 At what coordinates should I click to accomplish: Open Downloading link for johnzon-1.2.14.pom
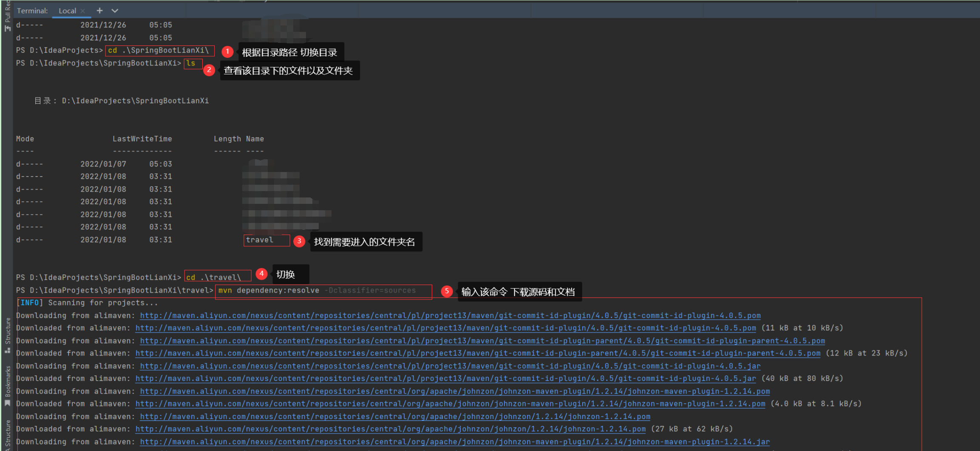pyautogui.click(x=395, y=417)
